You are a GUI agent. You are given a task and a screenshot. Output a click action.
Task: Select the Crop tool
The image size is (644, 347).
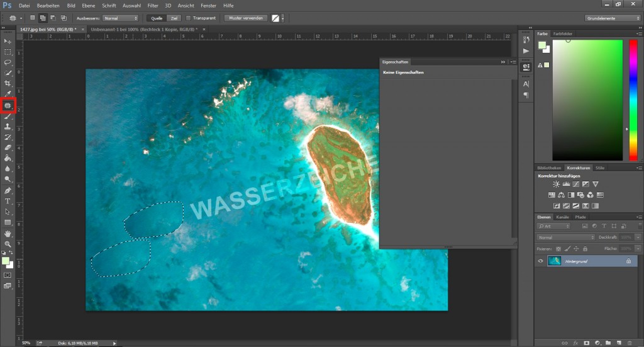coord(8,83)
